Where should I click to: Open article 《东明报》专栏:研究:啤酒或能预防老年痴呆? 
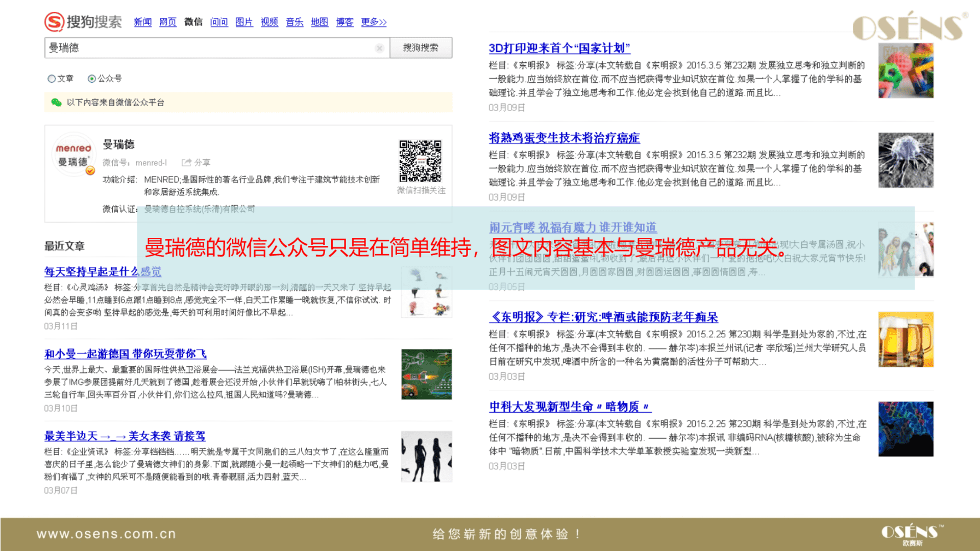603,317
